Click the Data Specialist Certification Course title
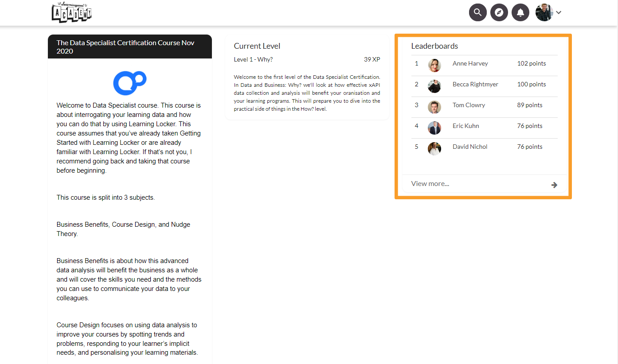The width and height of the screenshot is (618, 364). pos(125,47)
